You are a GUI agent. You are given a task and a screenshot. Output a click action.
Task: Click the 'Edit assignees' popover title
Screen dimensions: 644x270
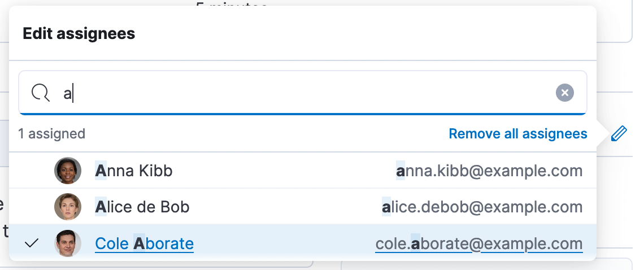pos(79,33)
